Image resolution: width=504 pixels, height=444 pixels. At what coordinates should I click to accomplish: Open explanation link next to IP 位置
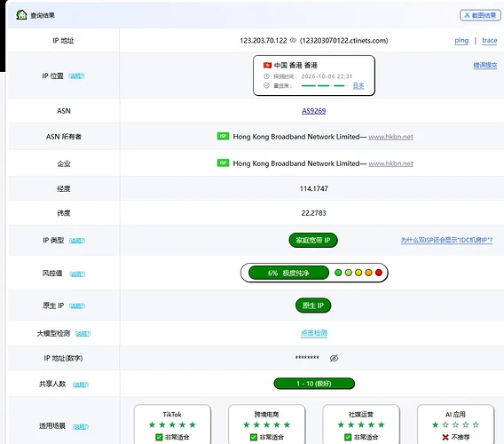click(76, 76)
